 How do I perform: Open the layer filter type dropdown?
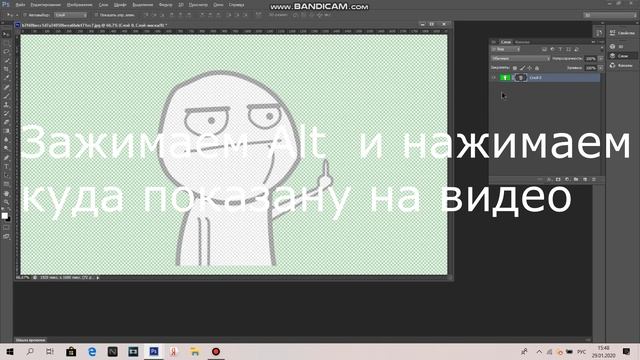506,49
